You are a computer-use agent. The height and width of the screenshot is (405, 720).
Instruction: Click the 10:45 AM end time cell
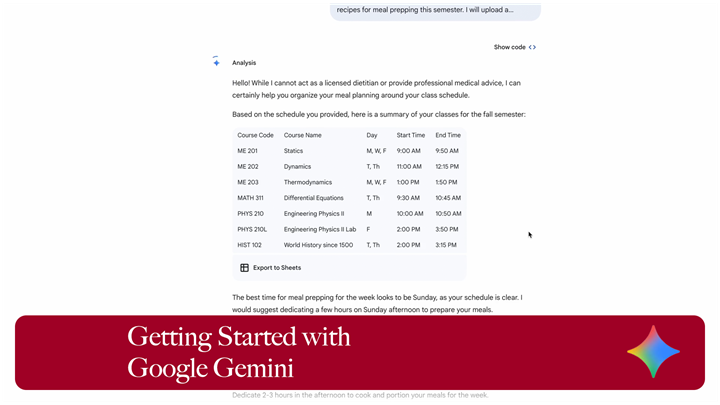click(x=448, y=198)
